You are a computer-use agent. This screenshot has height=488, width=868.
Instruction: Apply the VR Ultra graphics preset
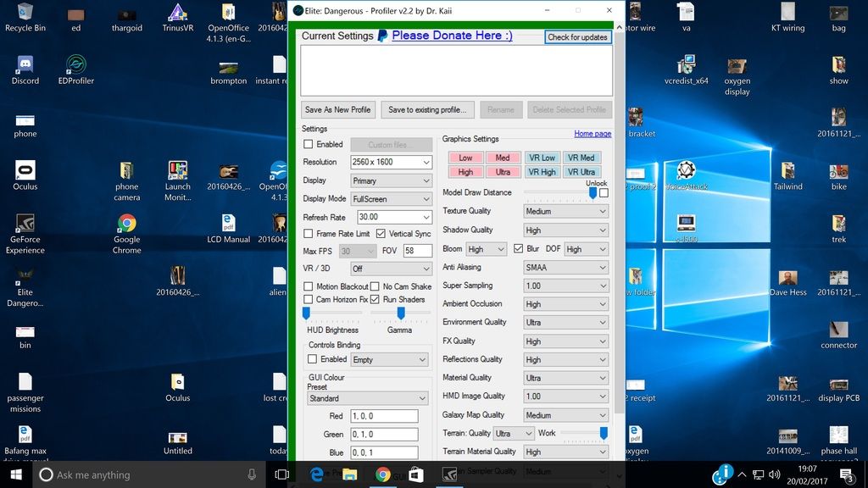click(x=581, y=172)
